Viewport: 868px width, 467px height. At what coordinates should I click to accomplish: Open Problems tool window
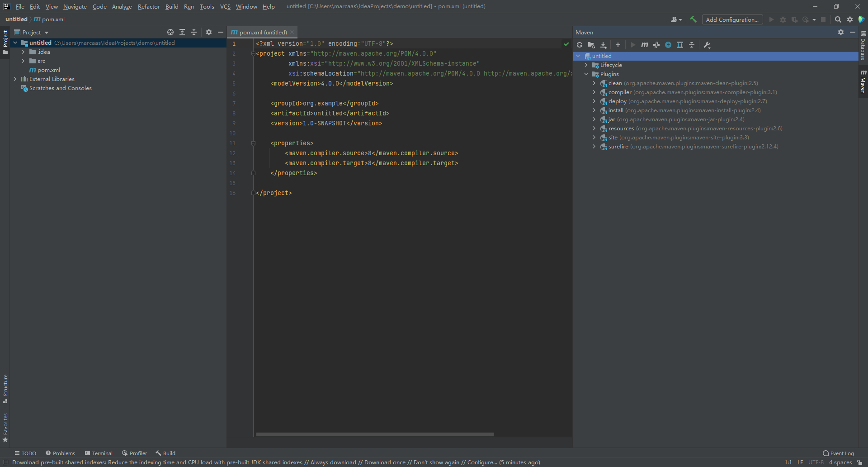[60, 453]
